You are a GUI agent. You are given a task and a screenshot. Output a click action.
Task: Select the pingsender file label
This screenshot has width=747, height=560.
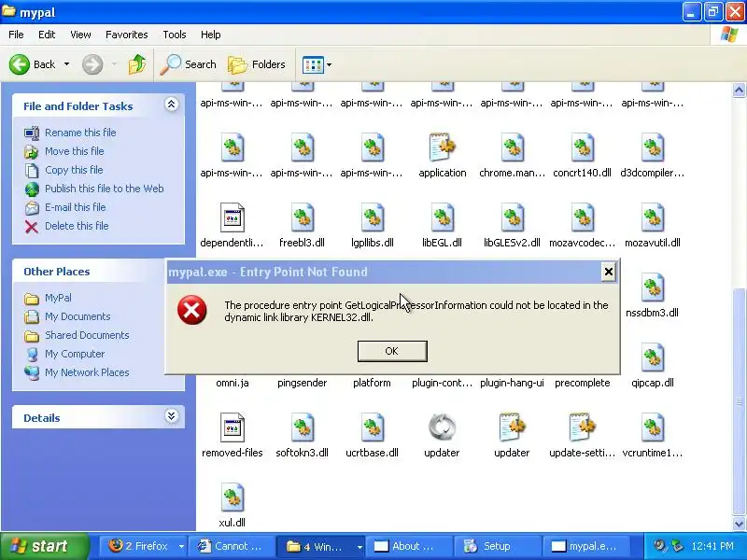[302, 383]
